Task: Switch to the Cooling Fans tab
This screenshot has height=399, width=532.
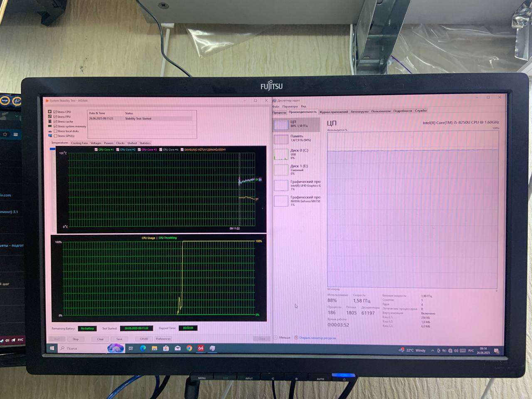Action: [x=79, y=143]
